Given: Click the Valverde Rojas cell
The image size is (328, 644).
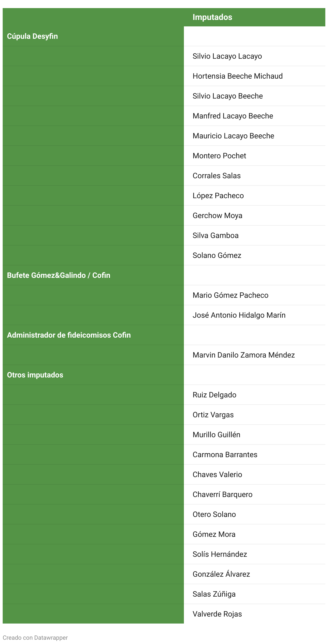Looking at the screenshot, I should coord(217,614).
